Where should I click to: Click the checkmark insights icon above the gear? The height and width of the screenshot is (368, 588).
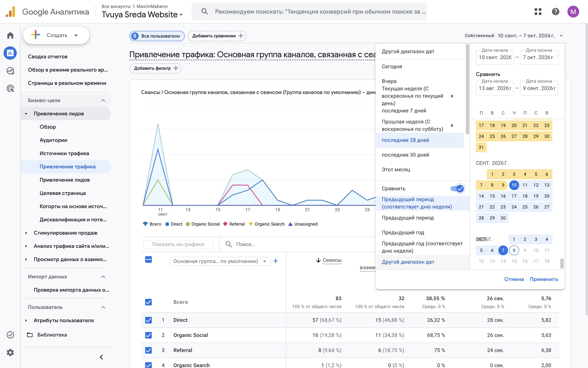pos(10,335)
